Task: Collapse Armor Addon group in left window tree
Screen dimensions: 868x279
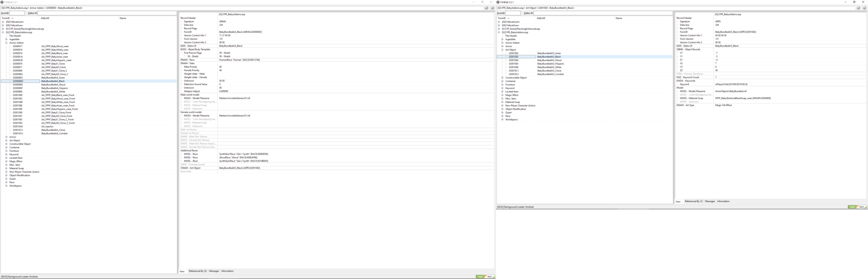Action: 6,43
